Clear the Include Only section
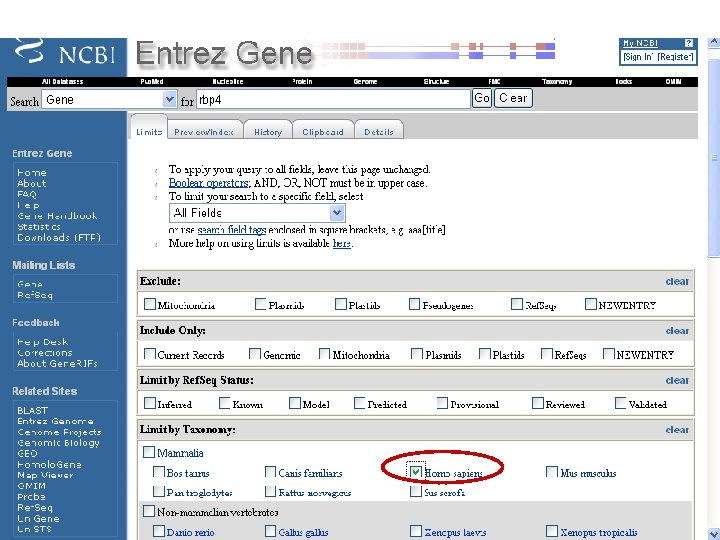The height and width of the screenshot is (540, 720). coord(677,331)
